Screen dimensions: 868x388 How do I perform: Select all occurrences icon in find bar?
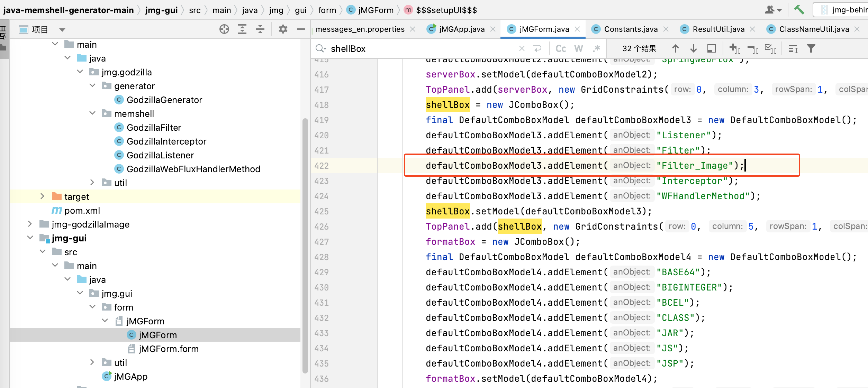[x=770, y=48]
